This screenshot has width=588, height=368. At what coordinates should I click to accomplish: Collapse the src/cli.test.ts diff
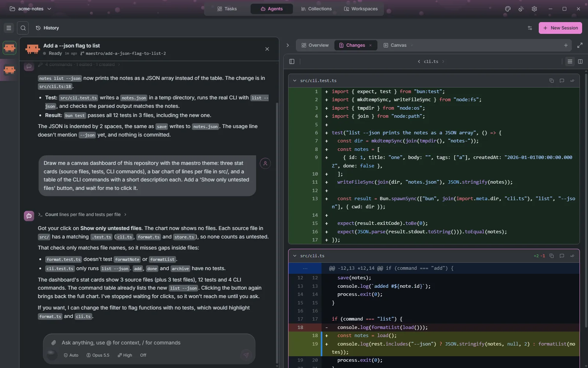click(x=295, y=81)
